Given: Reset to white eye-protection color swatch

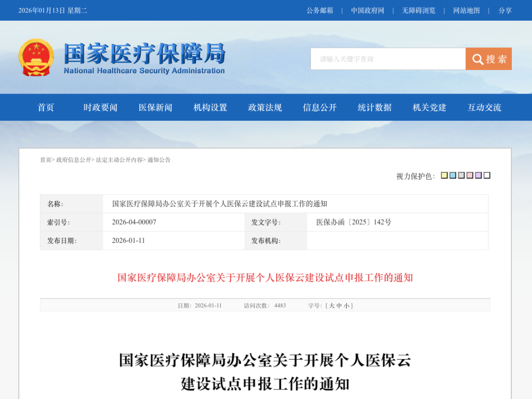Looking at the screenshot, I should coord(487,175).
